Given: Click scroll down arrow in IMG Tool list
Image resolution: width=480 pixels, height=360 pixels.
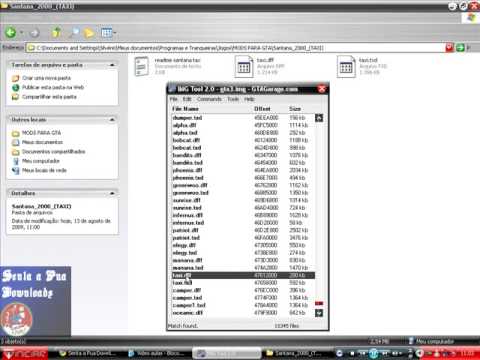Looking at the screenshot, I should [319, 313].
